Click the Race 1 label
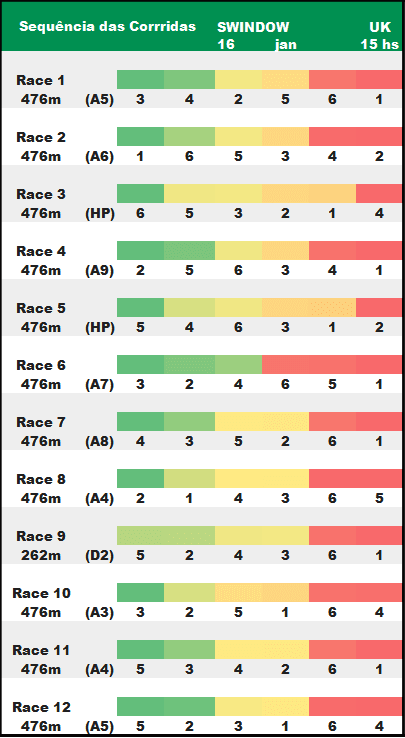Viewport: 405px width, 738px height. pyautogui.click(x=40, y=80)
